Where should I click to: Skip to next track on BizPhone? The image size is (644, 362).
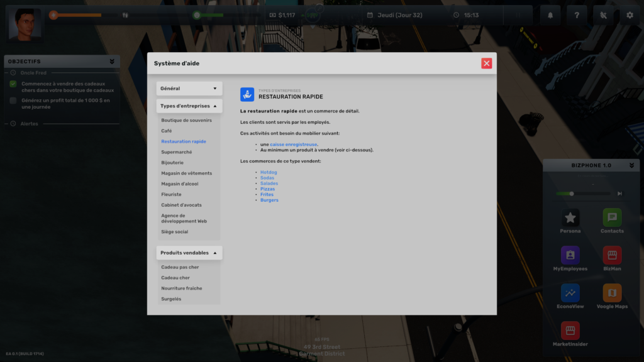tap(619, 194)
